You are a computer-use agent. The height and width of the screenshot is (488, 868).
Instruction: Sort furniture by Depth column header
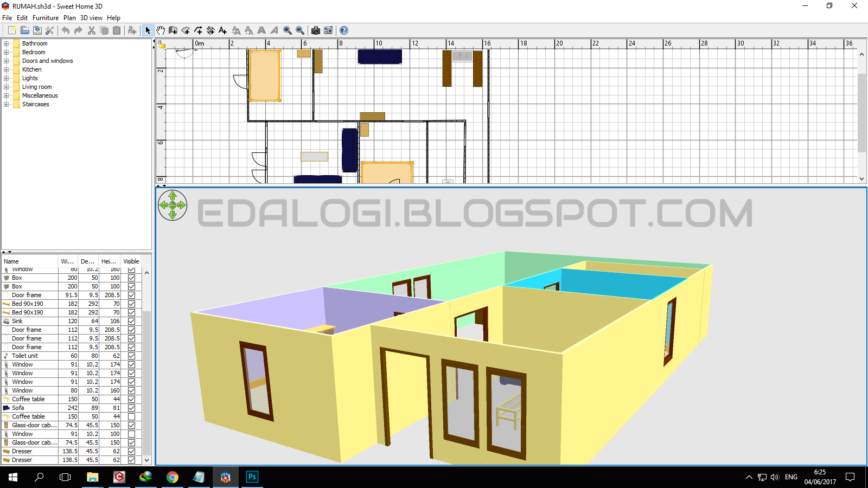point(88,261)
